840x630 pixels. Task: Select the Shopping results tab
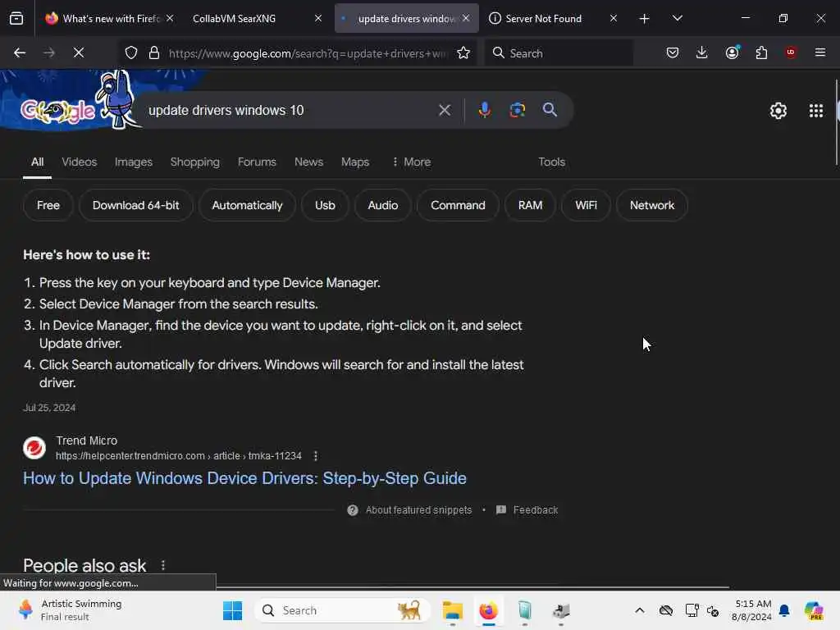point(195,162)
